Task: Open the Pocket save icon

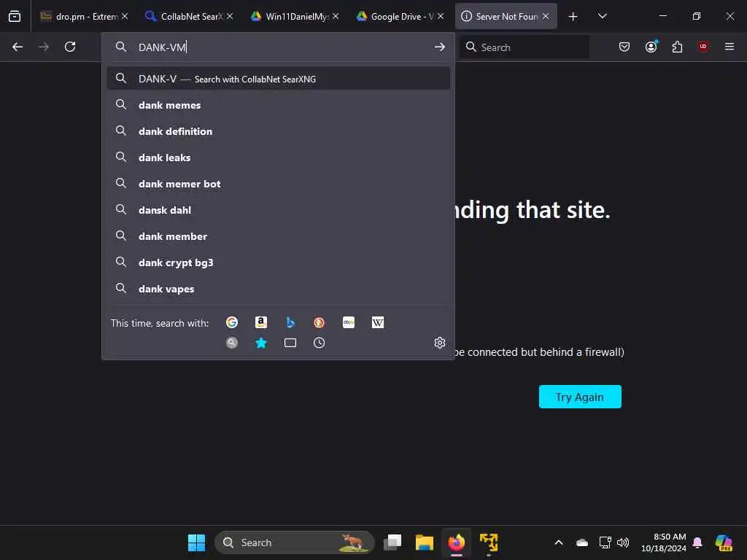Action: 624,47
